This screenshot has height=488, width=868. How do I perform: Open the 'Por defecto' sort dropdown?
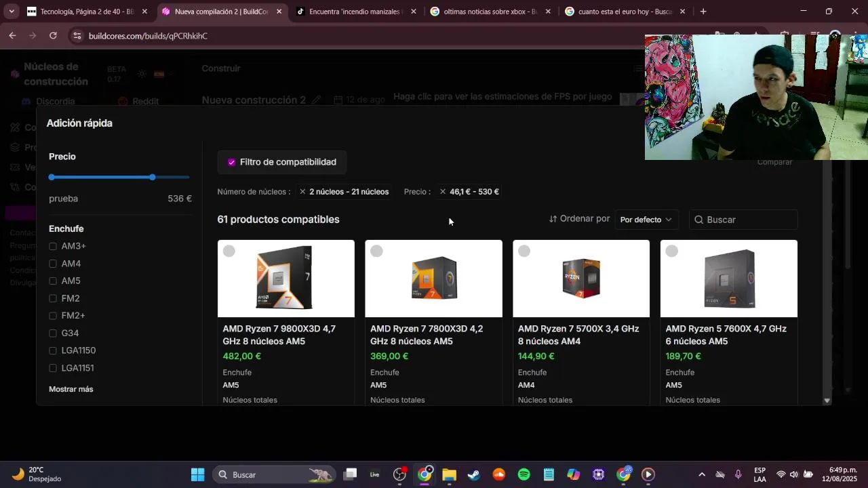646,220
